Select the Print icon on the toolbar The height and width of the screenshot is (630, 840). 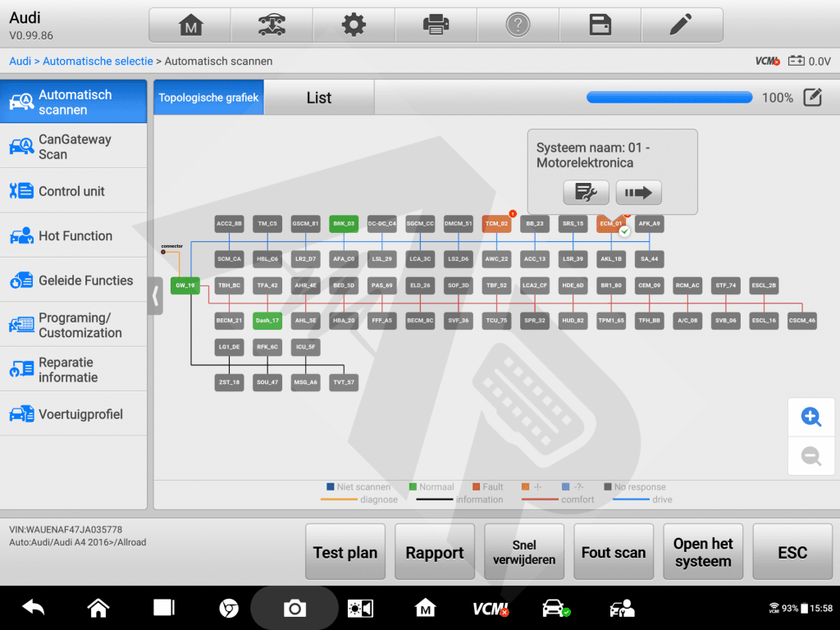(x=436, y=25)
